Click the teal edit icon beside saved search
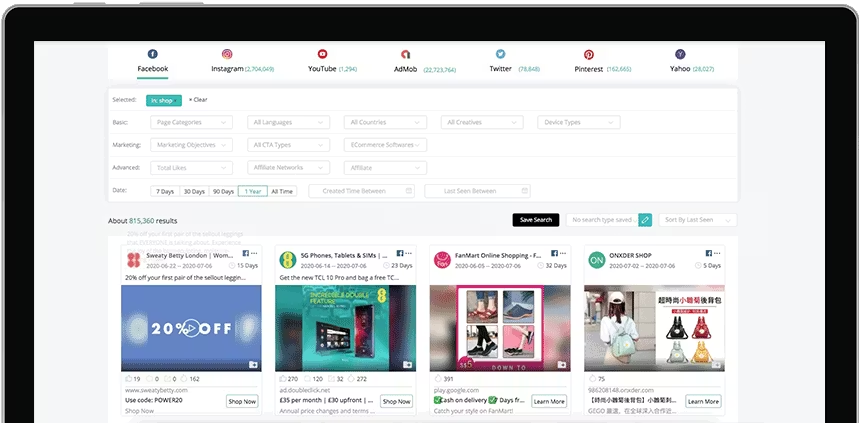 pyautogui.click(x=645, y=220)
